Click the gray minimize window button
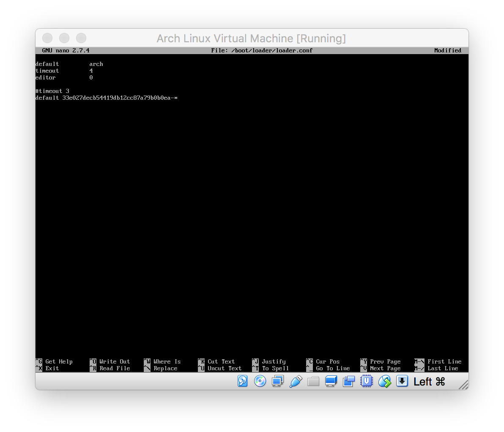504x432 pixels. (64, 38)
